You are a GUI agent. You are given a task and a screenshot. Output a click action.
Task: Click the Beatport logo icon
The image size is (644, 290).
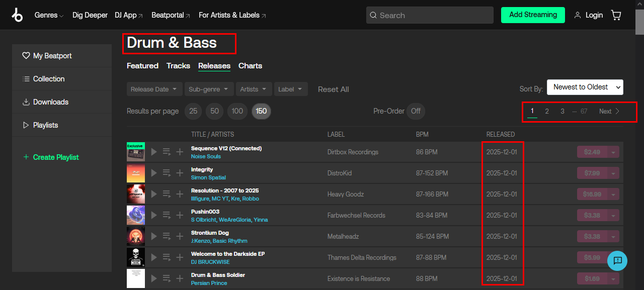(x=17, y=15)
